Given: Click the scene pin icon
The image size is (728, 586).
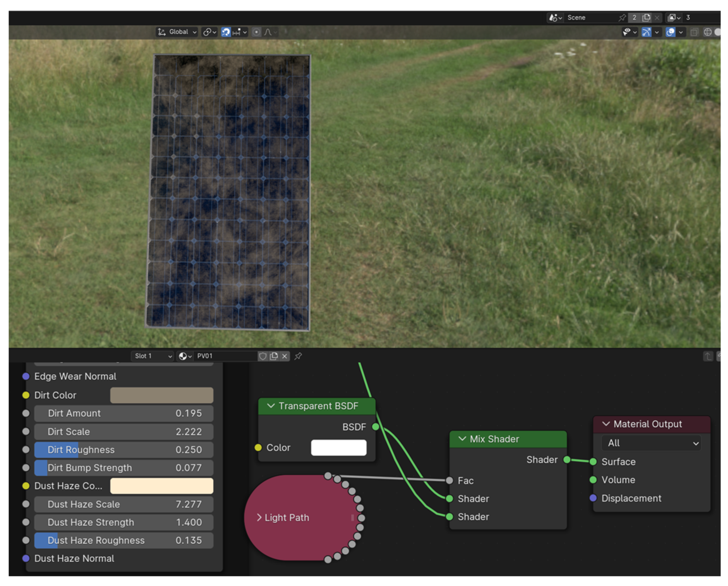Looking at the screenshot, I should [622, 18].
